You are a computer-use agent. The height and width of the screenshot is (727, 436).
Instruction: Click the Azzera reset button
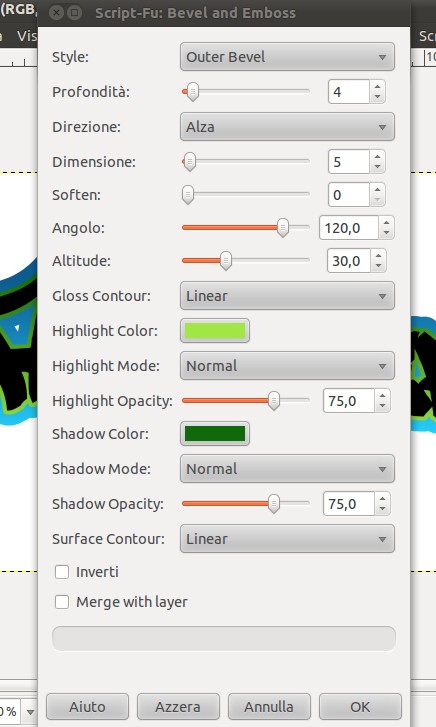coord(178,707)
